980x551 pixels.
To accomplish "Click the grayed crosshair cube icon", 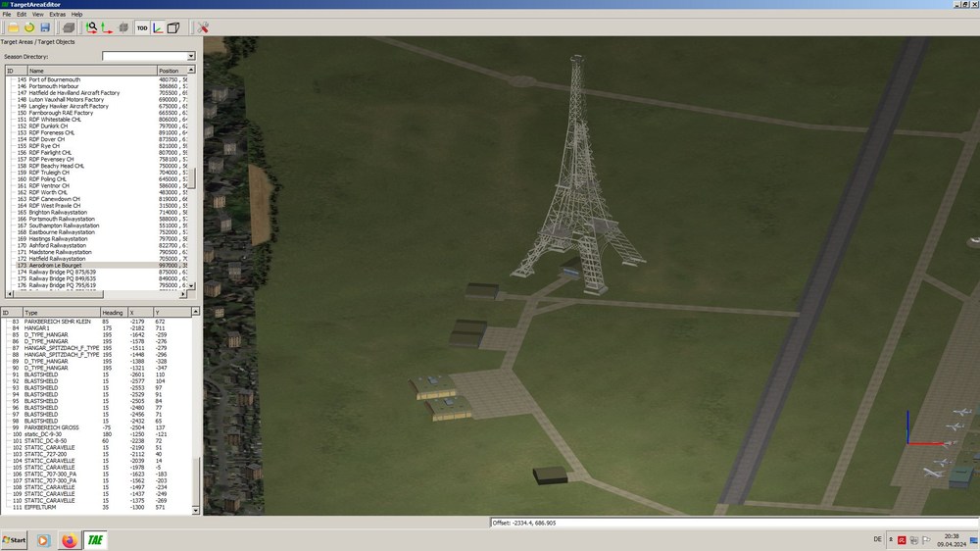I will pos(123,27).
